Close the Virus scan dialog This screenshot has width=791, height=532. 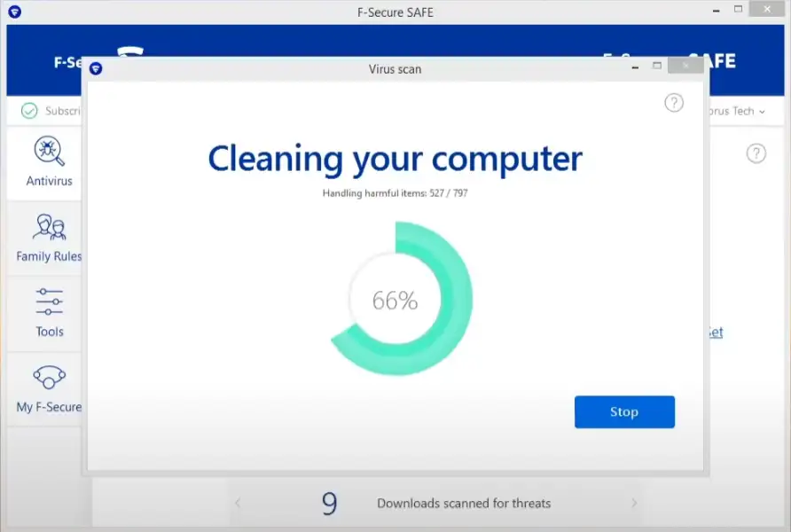click(685, 66)
